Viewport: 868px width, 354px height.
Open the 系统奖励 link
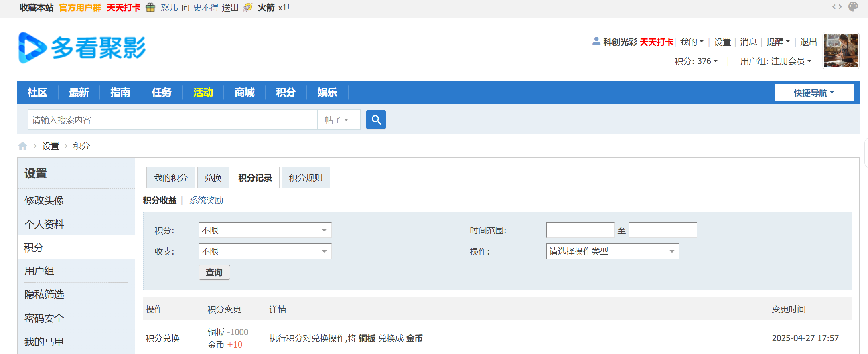point(206,200)
